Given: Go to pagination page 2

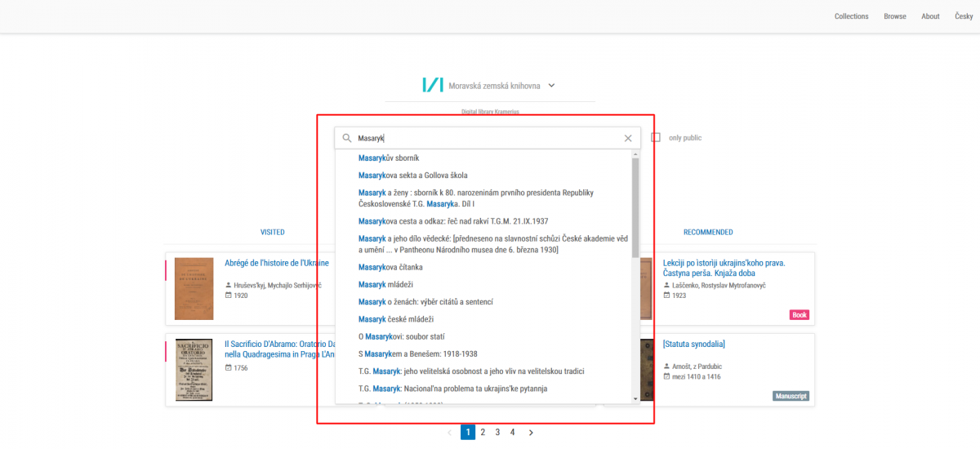Looking at the screenshot, I should tap(483, 433).
